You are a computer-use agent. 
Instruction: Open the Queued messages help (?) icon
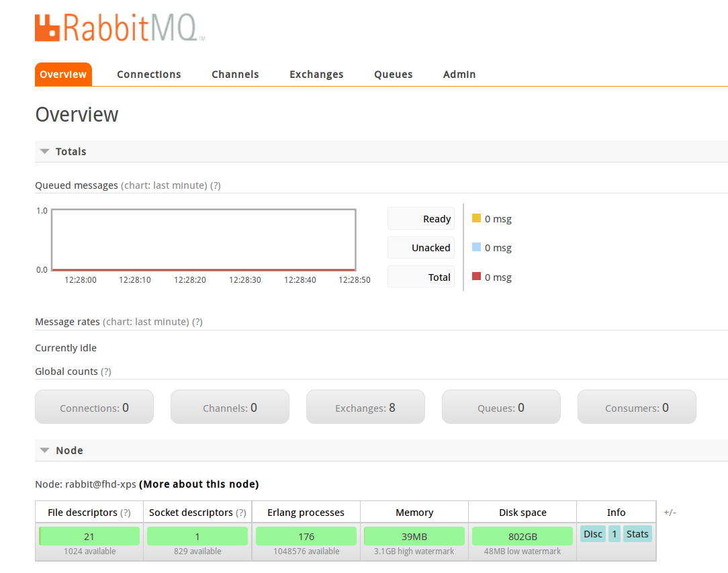pyautogui.click(x=215, y=185)
